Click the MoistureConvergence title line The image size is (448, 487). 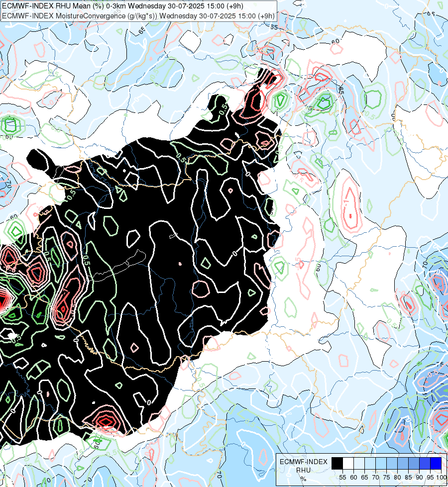point(138,16)
